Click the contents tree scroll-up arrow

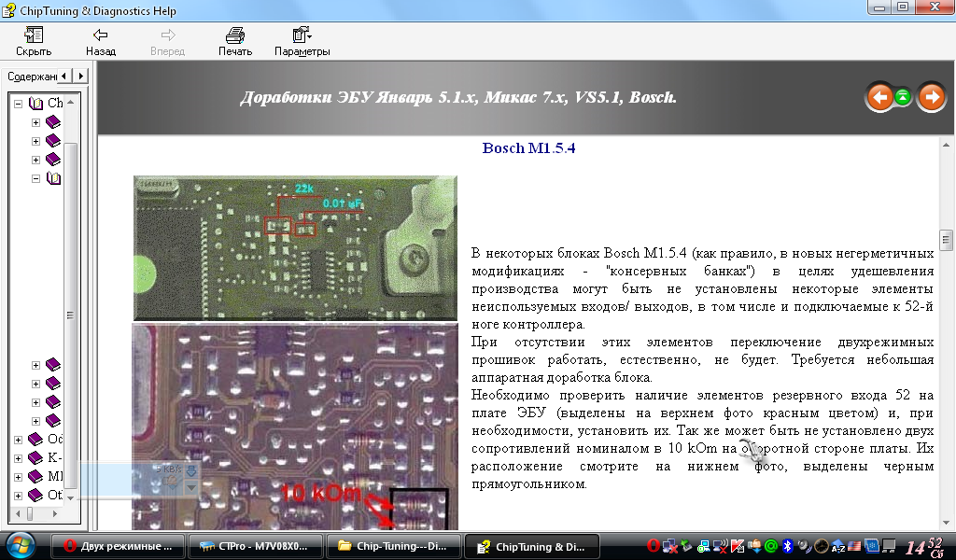pyautogui.click(x=71, y=102)
